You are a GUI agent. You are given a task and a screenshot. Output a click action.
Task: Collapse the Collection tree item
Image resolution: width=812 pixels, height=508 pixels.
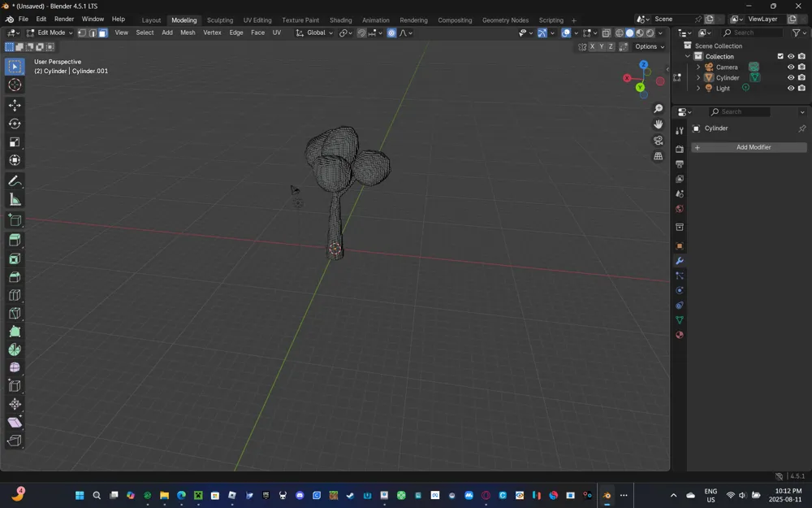point(688,57)
